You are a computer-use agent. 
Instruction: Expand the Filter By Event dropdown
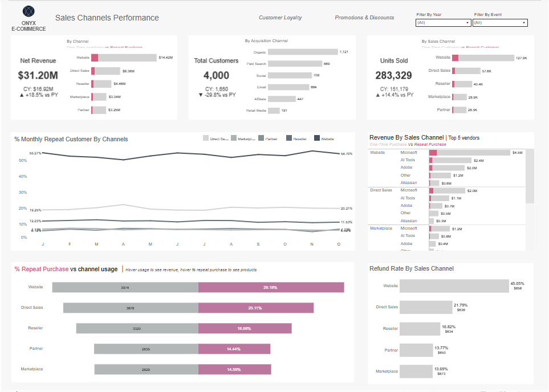pyautogui.click(x=500, y=23)
